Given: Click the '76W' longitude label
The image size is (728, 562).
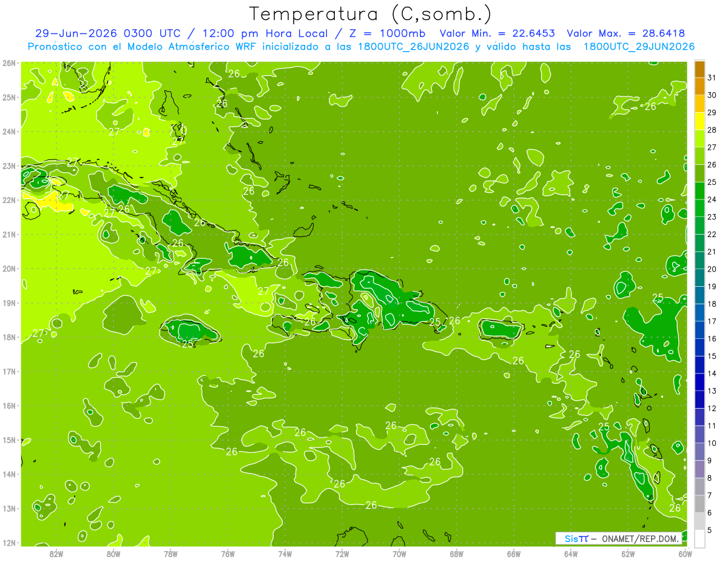Looking at the screenshot, I should (228, 554).
